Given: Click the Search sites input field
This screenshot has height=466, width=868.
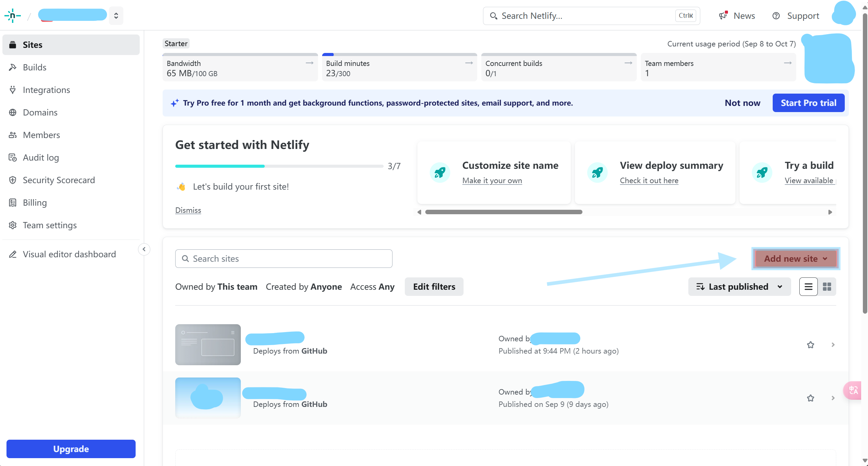Looking at the screenshot, I should [x=284, y=259].
